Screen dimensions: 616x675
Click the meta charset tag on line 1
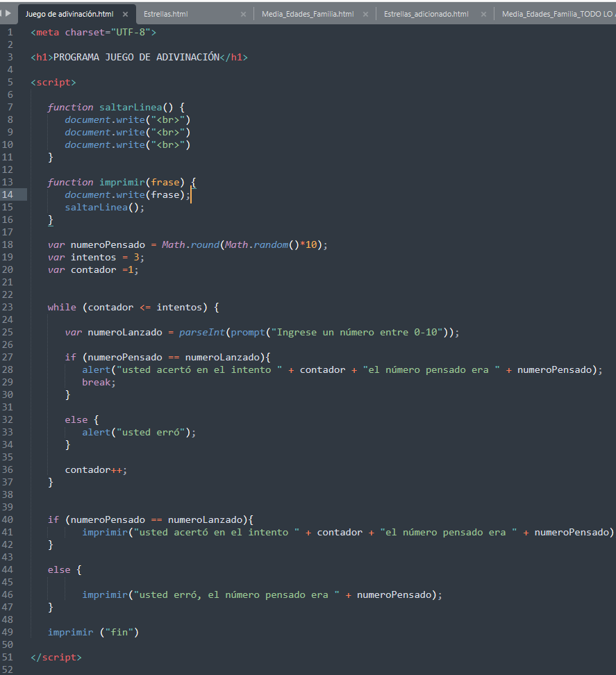click(x=94, y=32)
